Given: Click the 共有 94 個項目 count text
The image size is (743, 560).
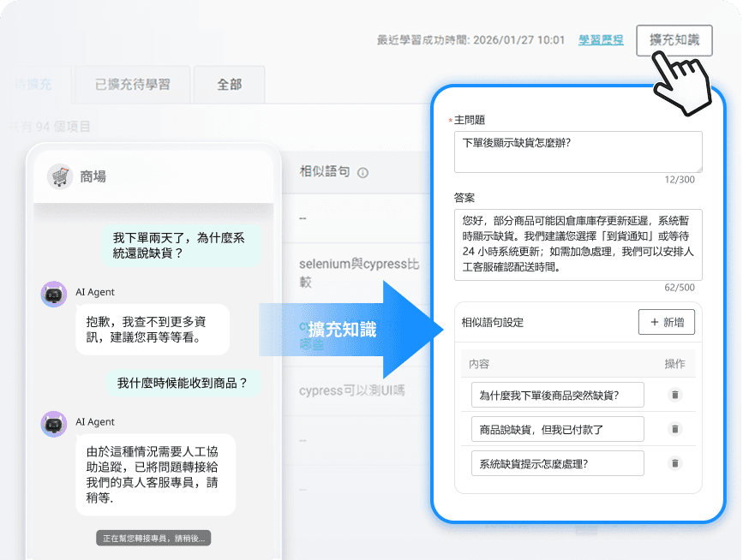Looking at the screenshot, I should (49, 127).
